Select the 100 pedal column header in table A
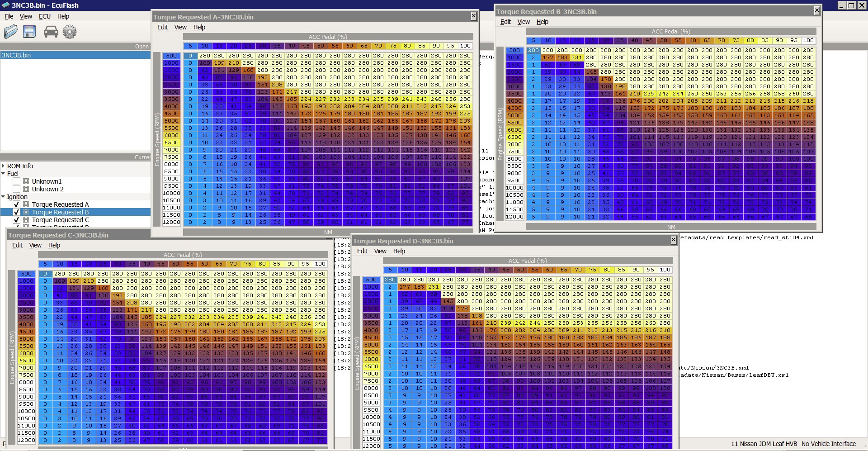 [465, 46]
